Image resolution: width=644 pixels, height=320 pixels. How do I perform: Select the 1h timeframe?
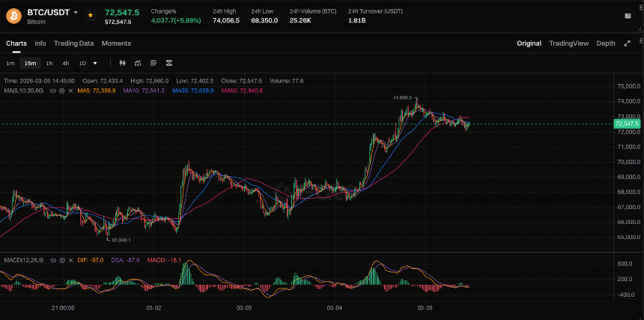click(49, 63)
